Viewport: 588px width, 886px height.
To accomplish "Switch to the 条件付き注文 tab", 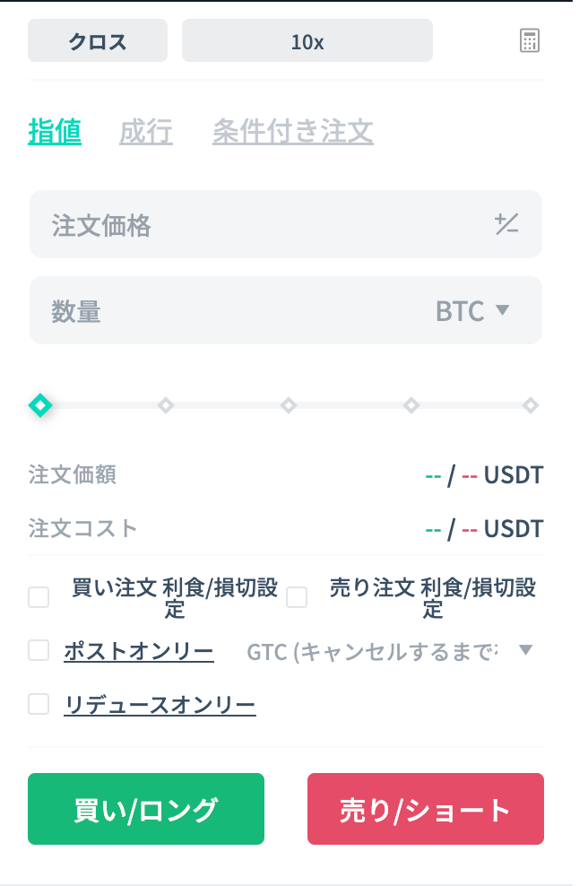I will pyautogui.click(x=292, y=131).
